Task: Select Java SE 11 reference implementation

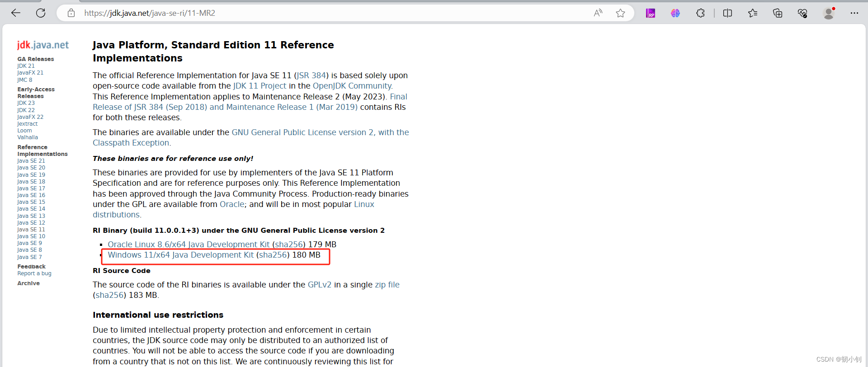Action: click(x=31, y=230)
